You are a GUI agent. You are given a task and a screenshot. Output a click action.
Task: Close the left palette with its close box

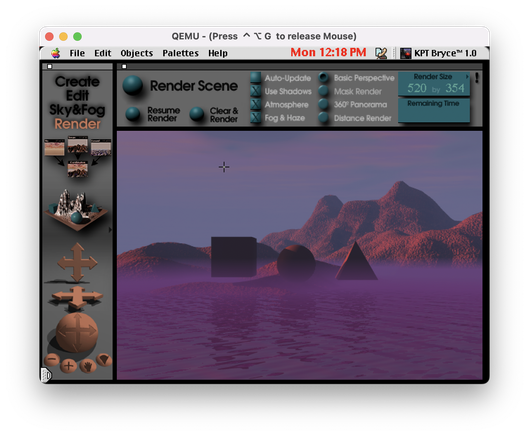pyautogui.click(x=50, y=66)
